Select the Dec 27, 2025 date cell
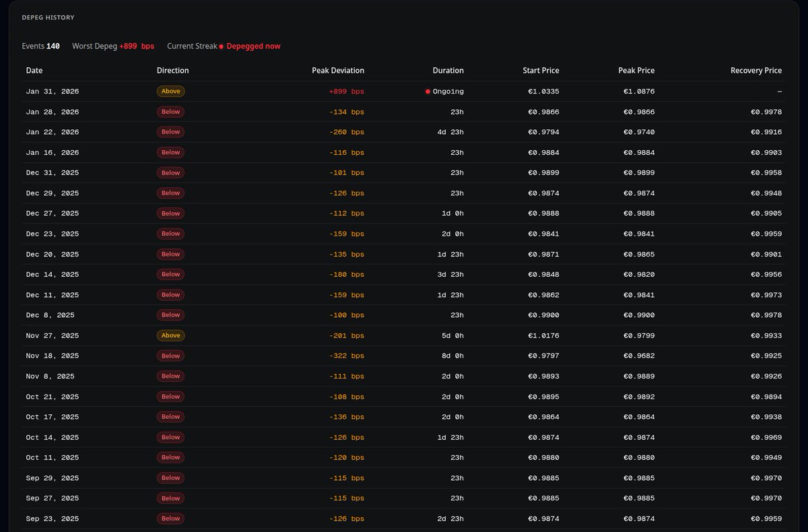This screenshot has height=532, width=808. click(53, 213)
